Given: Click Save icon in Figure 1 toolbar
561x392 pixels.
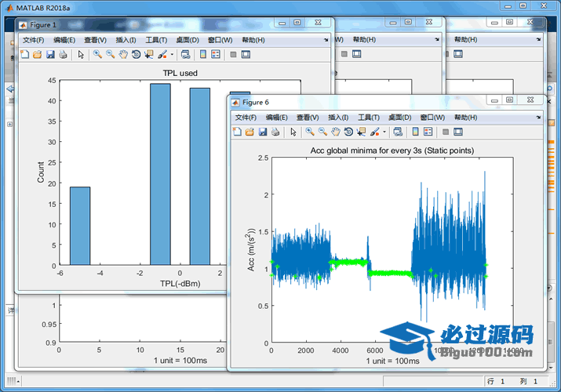Looking at the screenshot, I should point(50,54).
